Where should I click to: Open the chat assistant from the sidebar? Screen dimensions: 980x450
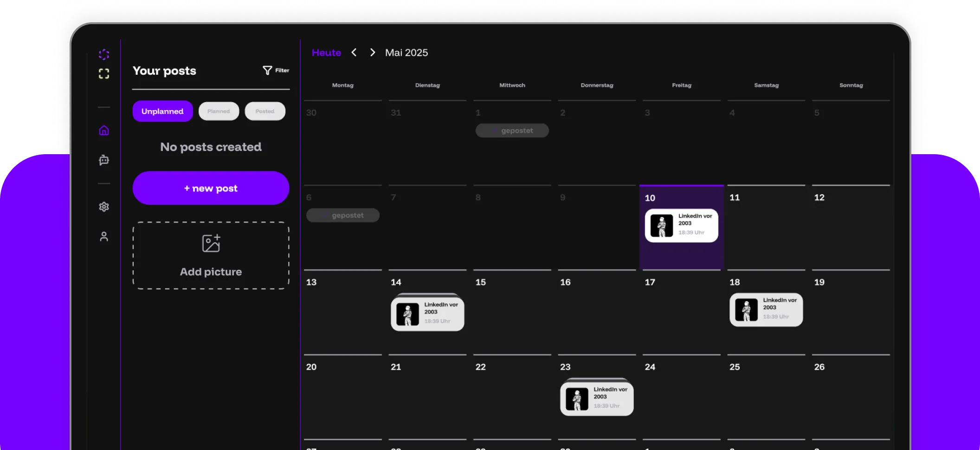pyautogui.click(x=104, y=160)
